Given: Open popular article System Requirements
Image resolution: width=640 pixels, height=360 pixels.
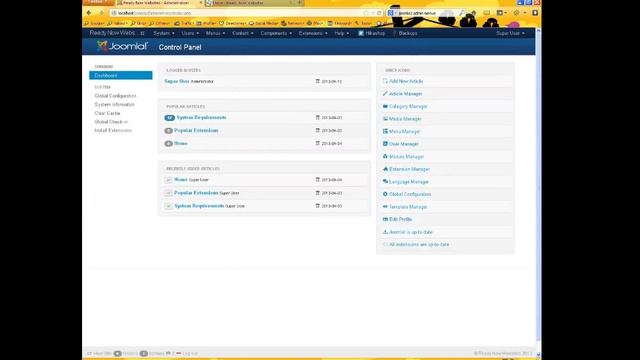Looking at the screenshot, I should [201, 118].
